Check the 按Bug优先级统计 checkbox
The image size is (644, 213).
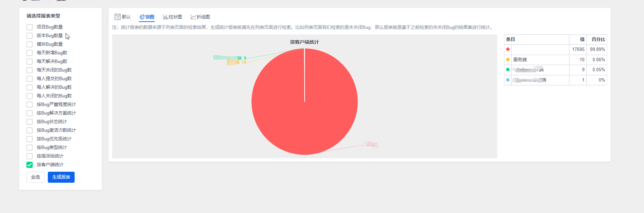[x=30, y=139]
